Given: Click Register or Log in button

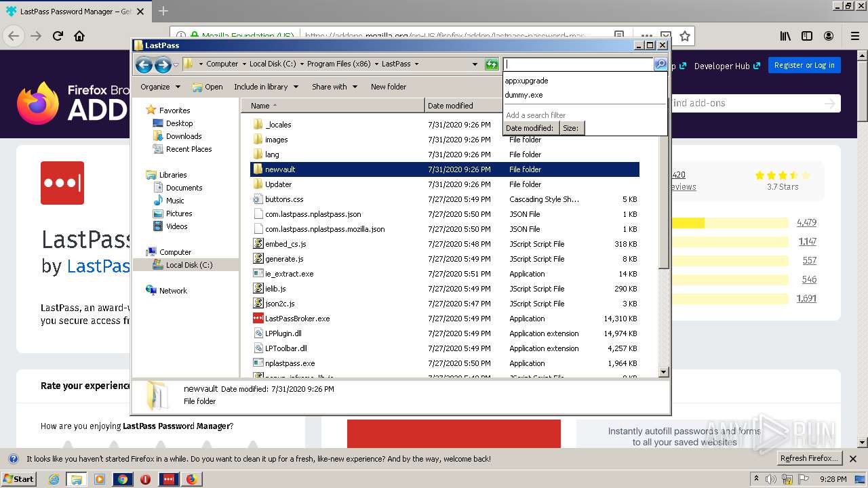Looking at the screenshot, I should tap(804, 65).
